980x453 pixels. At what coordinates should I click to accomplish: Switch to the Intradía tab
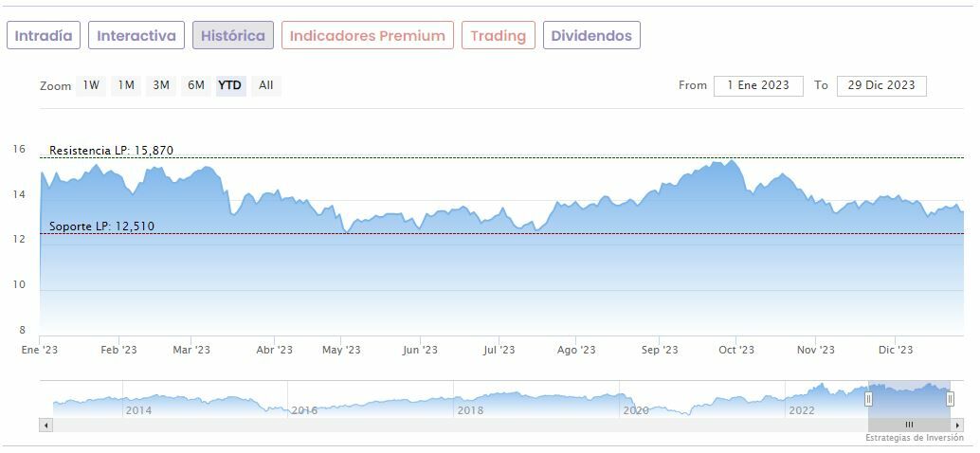click(x=44, y=36)
